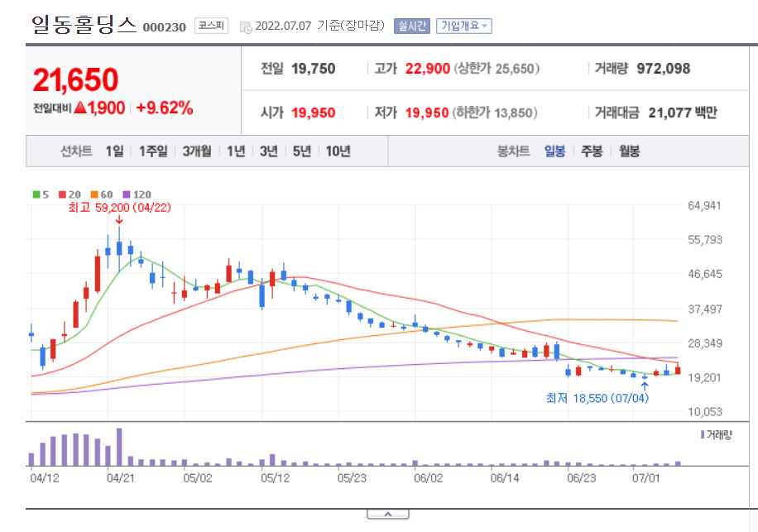Collapse the chart with the bottom up-arrow handle
Viewport: 758px width, 532px height.
[x=388, y=514]
